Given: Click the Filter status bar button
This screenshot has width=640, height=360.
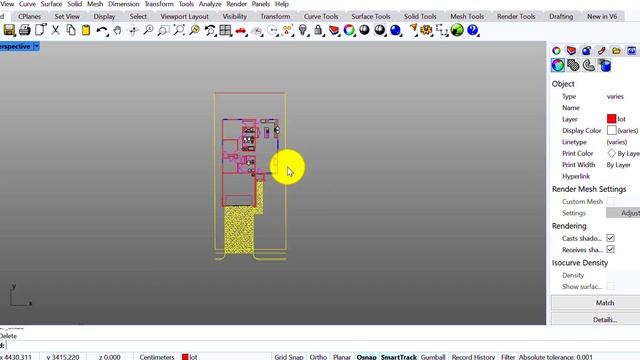Looking at the screenshot, I should (508, 357).
